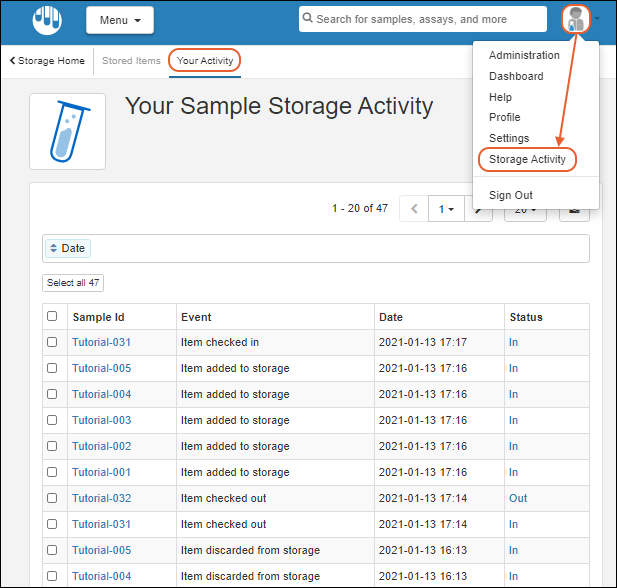Open the page number 1 dropdown
The image size is (617, 588).
(x=444, y=209)
